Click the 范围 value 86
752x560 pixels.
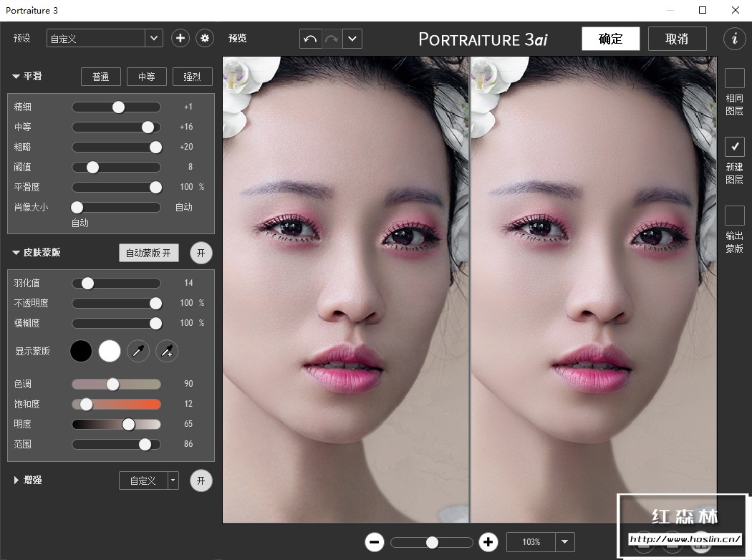[x=188, y=444]
